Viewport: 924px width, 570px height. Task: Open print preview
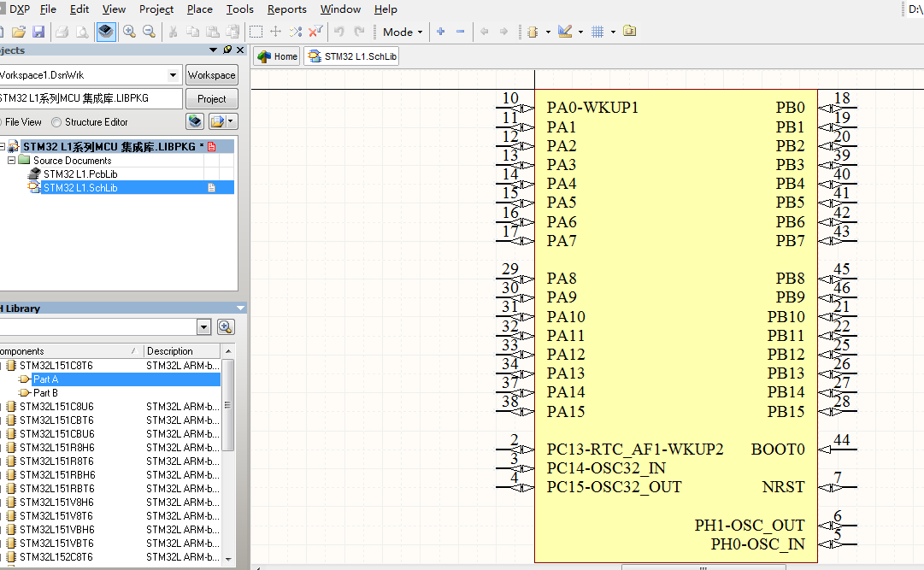click(82, 32)
